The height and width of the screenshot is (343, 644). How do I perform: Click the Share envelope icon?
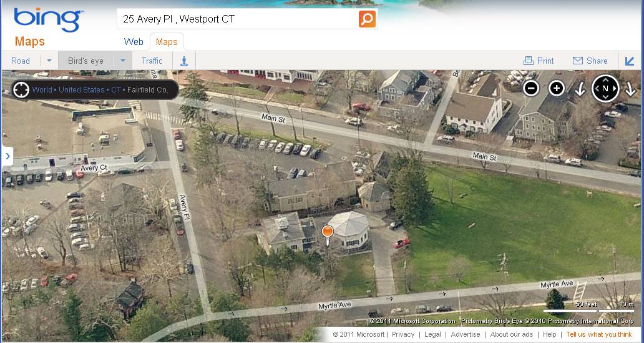pyautogui.click(x=578, y=61)
